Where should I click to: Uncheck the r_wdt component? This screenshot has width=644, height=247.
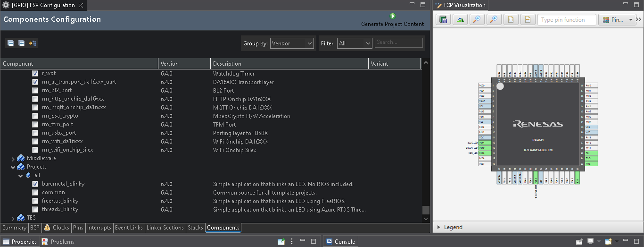(35, 74)
